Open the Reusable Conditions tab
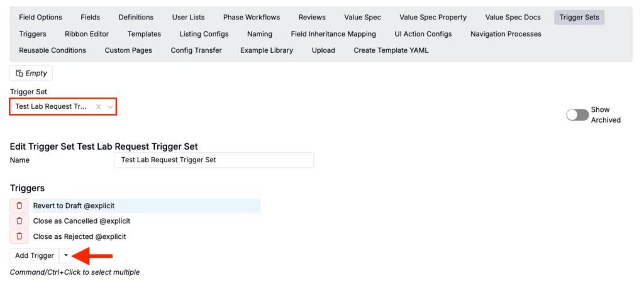This screenshot has height=281, width=644. tap(53, 50)
